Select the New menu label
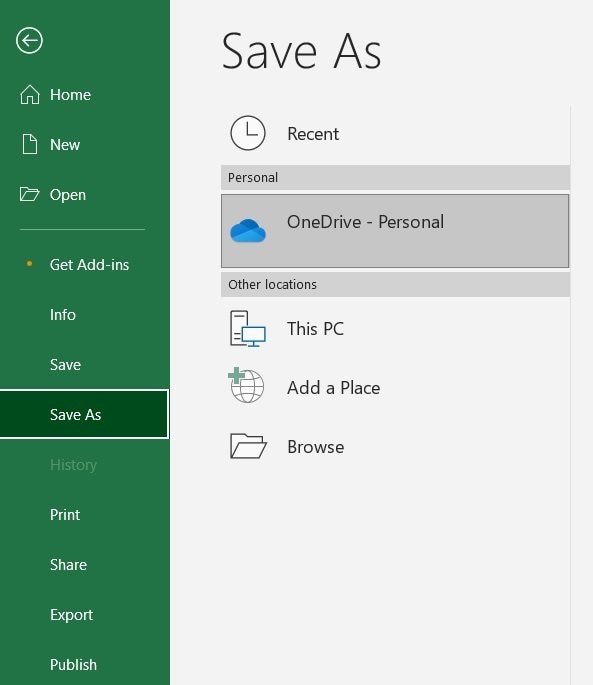Image resolution: width=593 pixels, height=685 pixels. pos(65,145)
